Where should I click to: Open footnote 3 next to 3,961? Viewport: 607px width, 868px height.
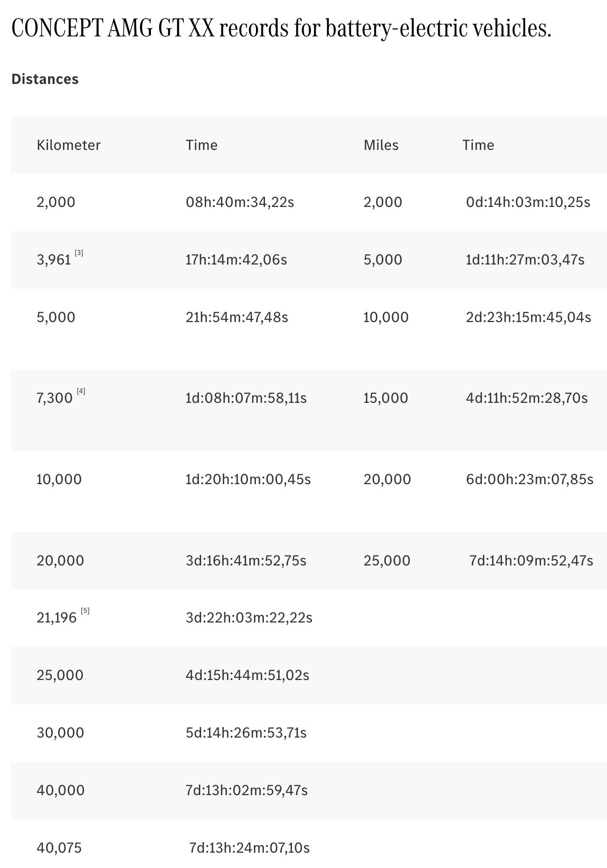tap(79, 253)
